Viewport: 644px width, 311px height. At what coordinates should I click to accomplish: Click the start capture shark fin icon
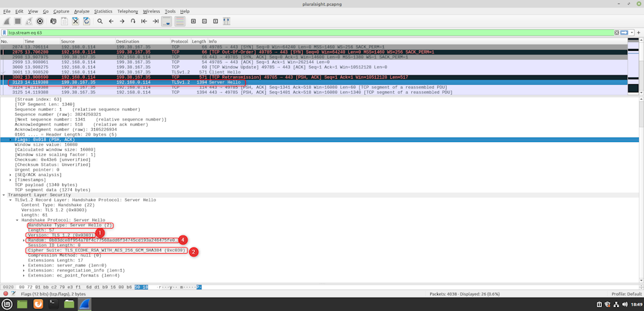[7, 21]
